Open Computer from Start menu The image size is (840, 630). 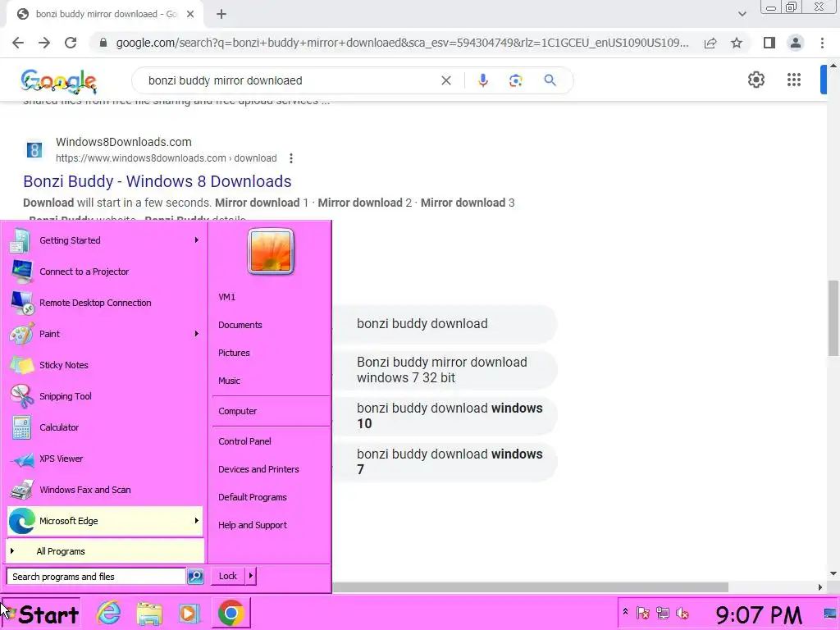(x=271, y=411)
